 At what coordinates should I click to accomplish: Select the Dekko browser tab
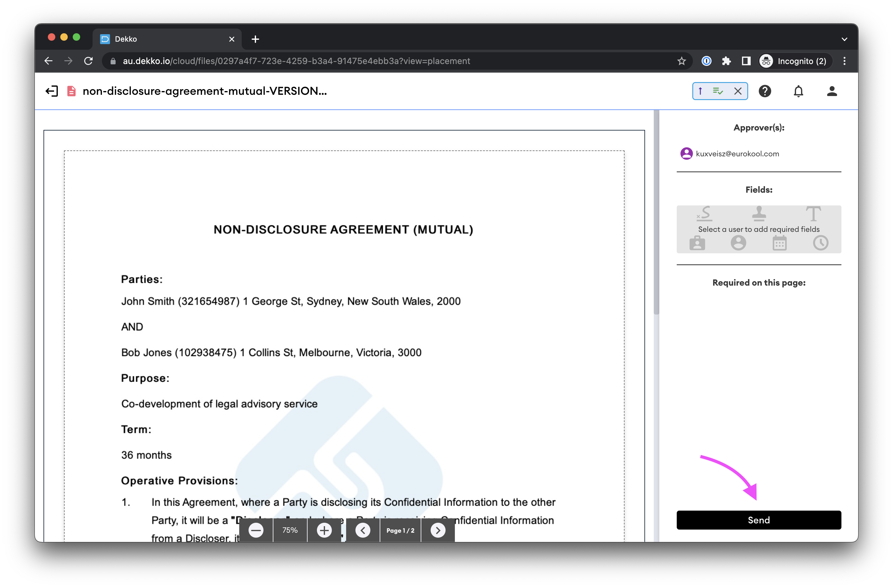(167, 39)
